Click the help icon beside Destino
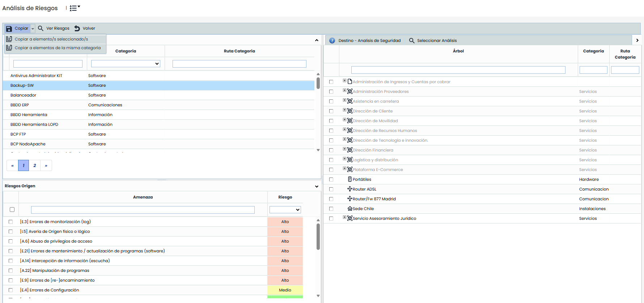Screen dimensions: 644x303 coord(332,40)
